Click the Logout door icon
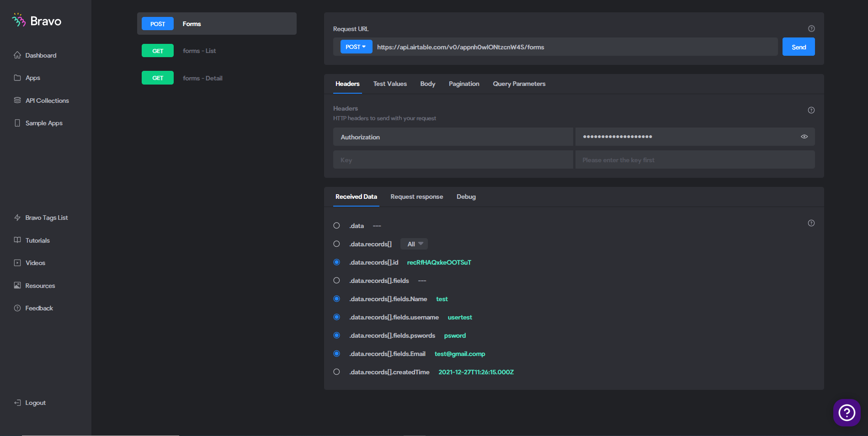Viewport: 868px width, 436px height. [17, 403]
